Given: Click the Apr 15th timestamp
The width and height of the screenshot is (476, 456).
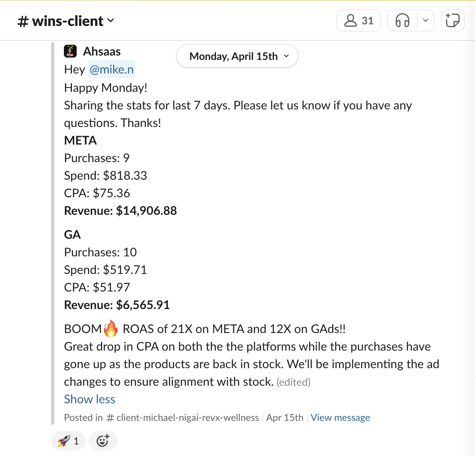Looking at the screenshot, I should [285, 417].
